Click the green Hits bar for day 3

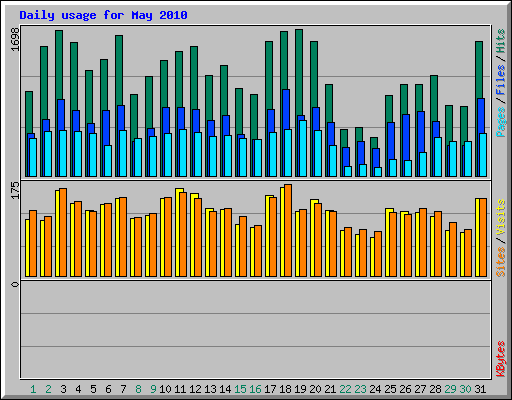[59, 64]
